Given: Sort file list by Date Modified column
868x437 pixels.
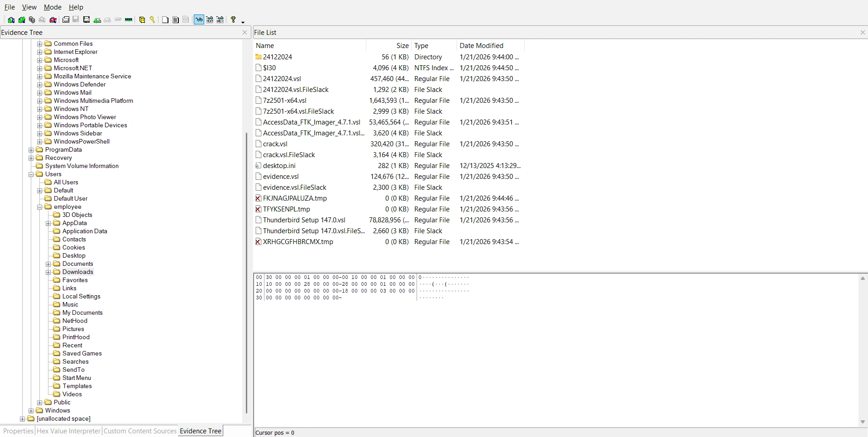Looking at the screenshot, I should [x=481, y=45].
